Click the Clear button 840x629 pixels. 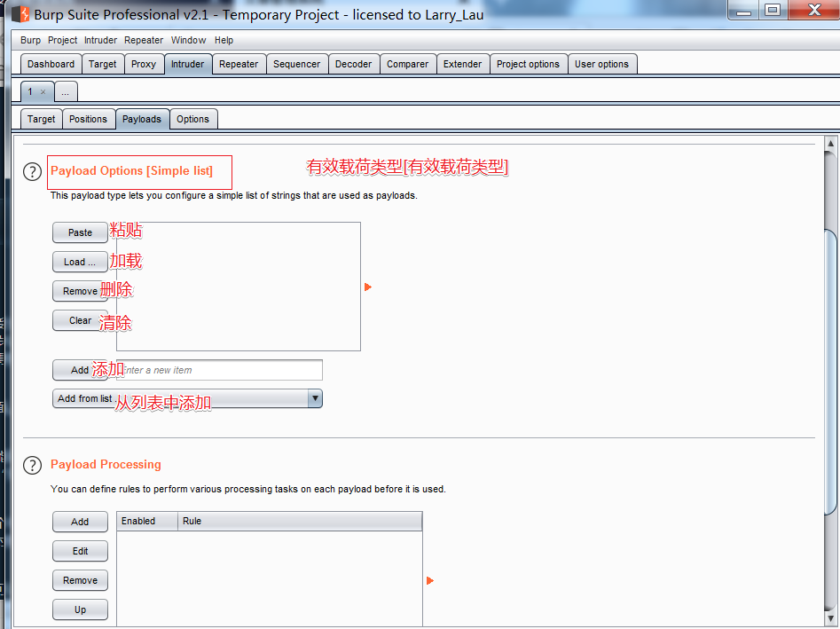point(81,320)
